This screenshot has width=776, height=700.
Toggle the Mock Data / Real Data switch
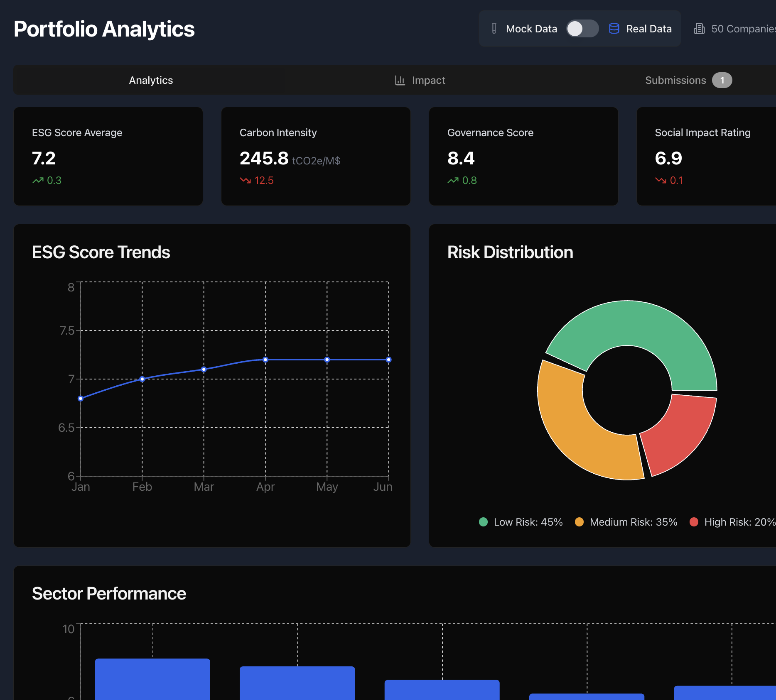pos(582,29)
